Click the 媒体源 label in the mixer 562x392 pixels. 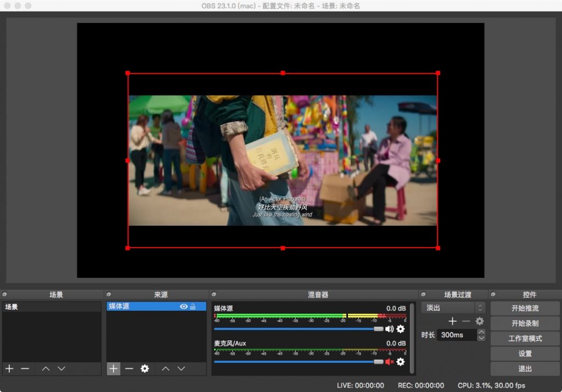(223, 309)
